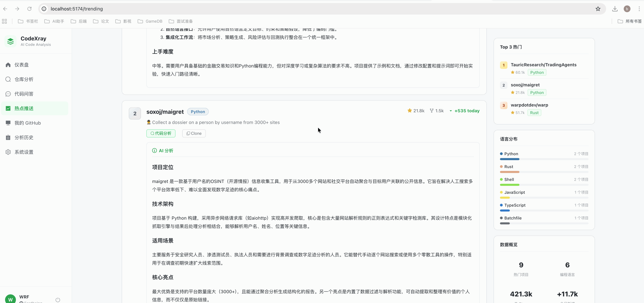The height and width of the screenshot is (303, 644).
Task: Click the CodeXray green logo icon
Action: pos(10,41)
